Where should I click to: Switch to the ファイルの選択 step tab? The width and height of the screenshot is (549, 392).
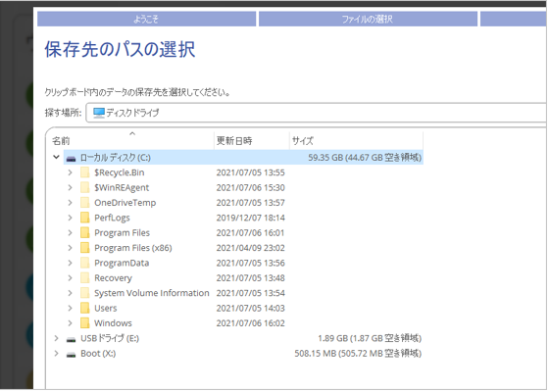[368, 20]
